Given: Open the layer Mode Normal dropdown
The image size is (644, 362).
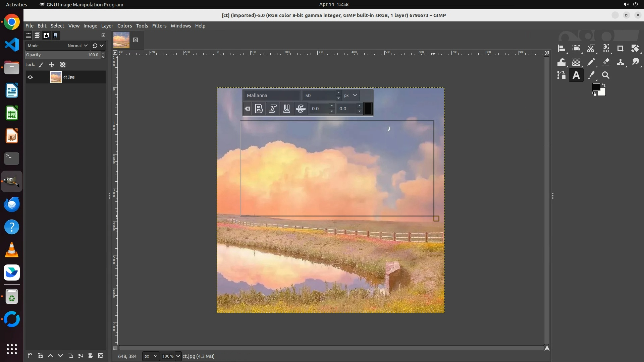Looking at the screenshot, I should click(x=77, y=46).
